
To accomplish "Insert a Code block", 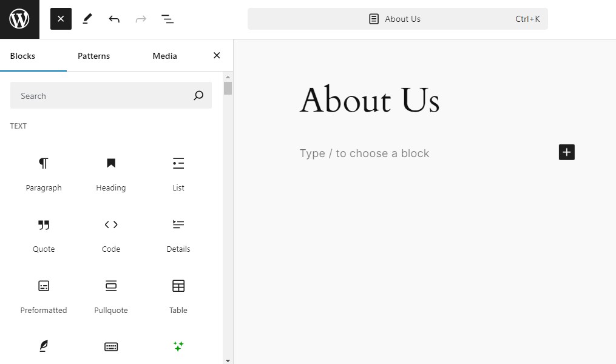I will coord(111,235).
